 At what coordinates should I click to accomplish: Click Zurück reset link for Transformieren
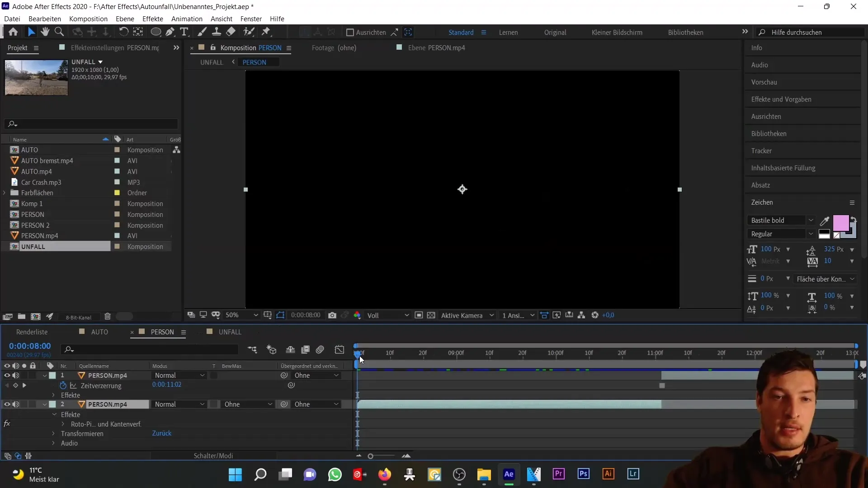(x=161, y=433)
